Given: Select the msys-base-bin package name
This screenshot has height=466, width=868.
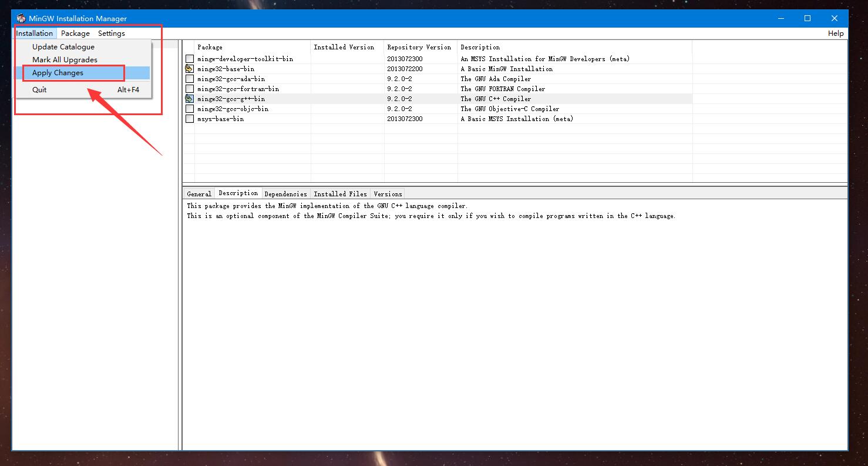Looking at the screenshot, I should (x=221, y=119).
